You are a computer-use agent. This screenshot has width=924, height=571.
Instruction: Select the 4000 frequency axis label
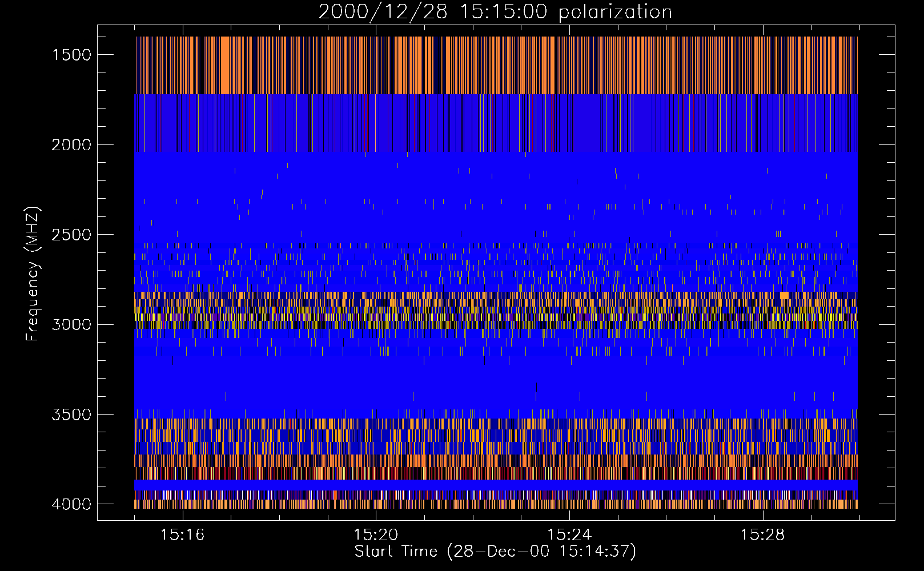(x=71, y=504)
